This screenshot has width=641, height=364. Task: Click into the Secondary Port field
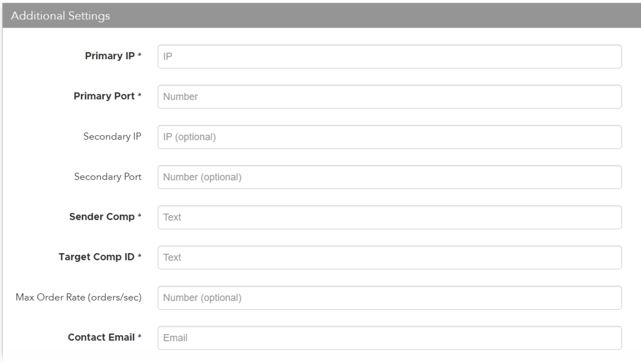coord(389,177)
